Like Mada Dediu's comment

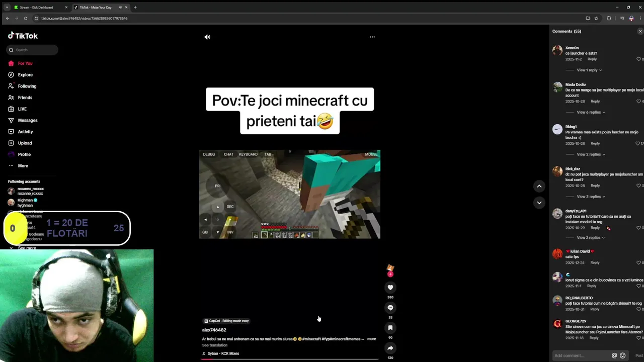pyautogui.click(x=639, y=102)
